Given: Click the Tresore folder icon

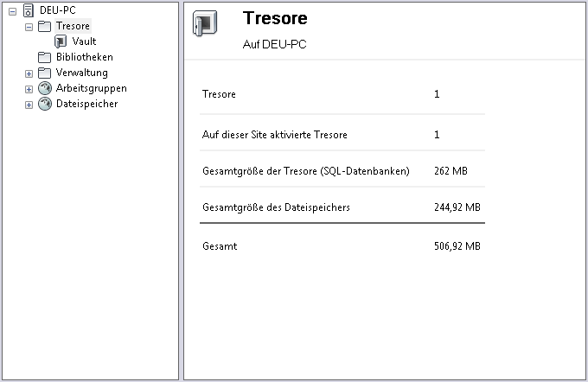Looking at the screenshot, I should point(45,26).
